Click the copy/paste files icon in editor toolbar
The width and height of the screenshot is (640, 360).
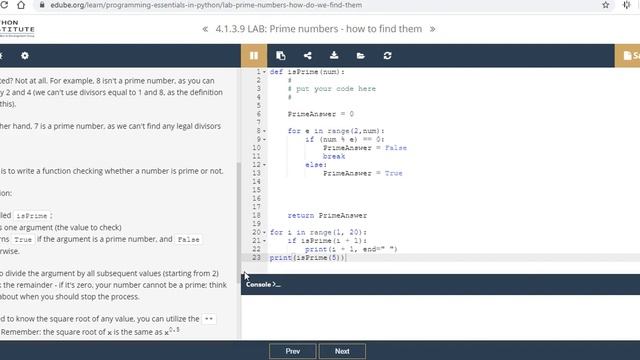pos(280,56)
